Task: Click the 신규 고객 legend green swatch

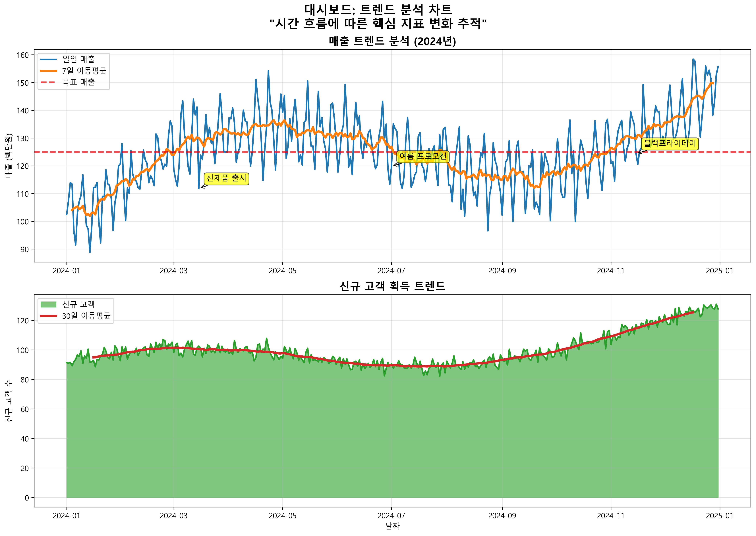Action: point(48,304)
